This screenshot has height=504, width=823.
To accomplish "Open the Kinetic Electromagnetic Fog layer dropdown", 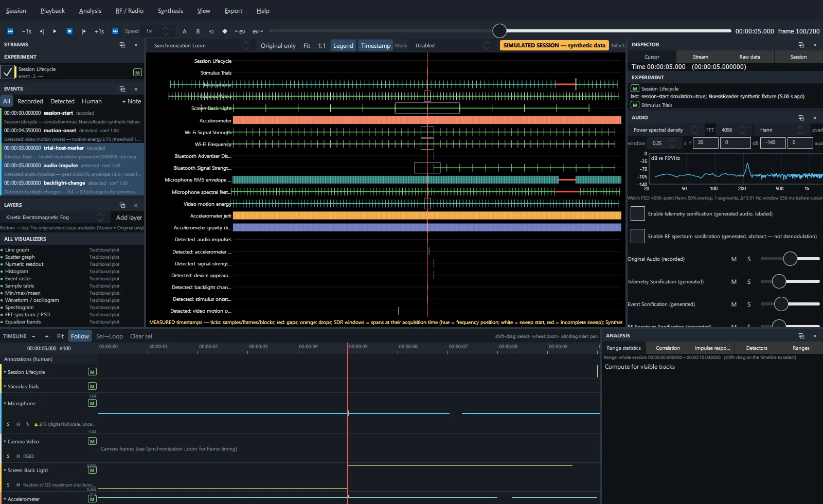I will (54, 218).
